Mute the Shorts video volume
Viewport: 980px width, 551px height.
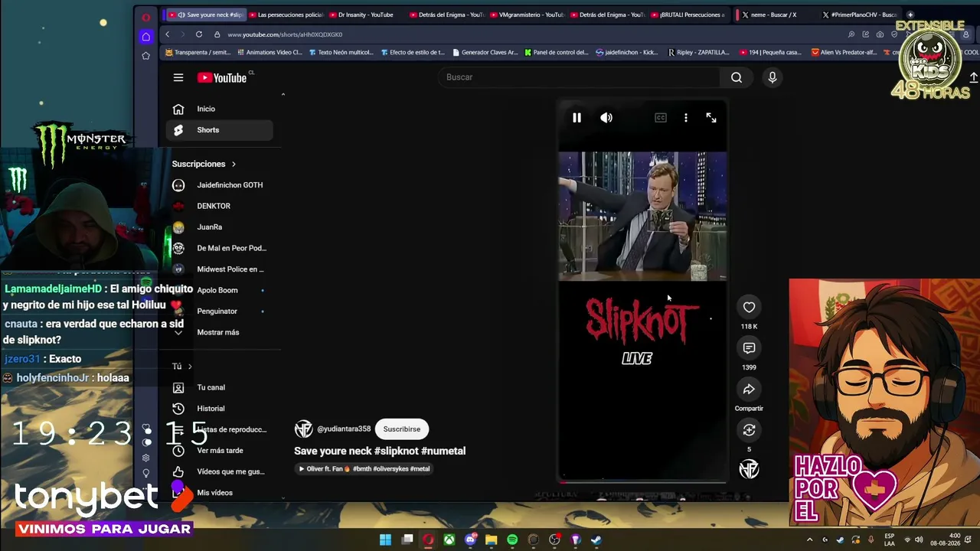point(606,118)
